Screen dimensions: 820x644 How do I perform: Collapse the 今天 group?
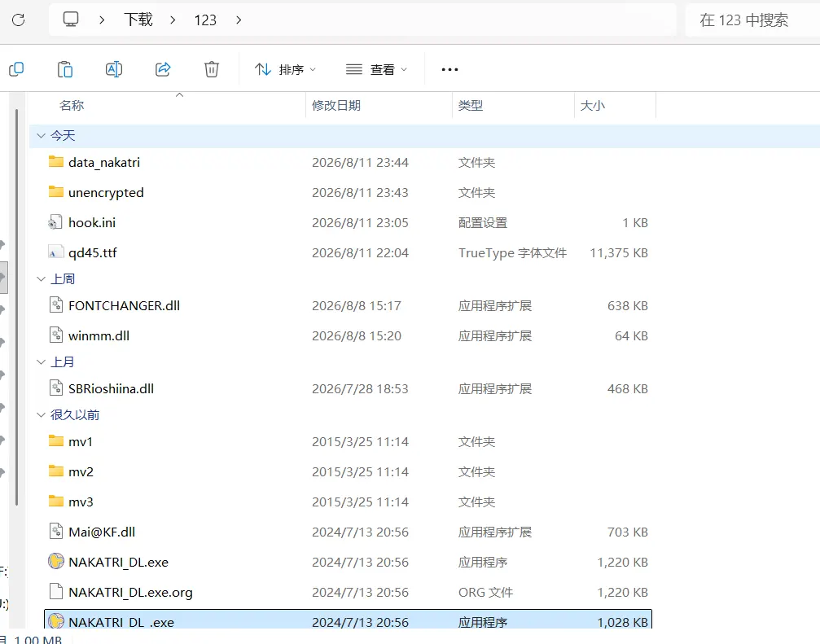[x=41, y=136]
